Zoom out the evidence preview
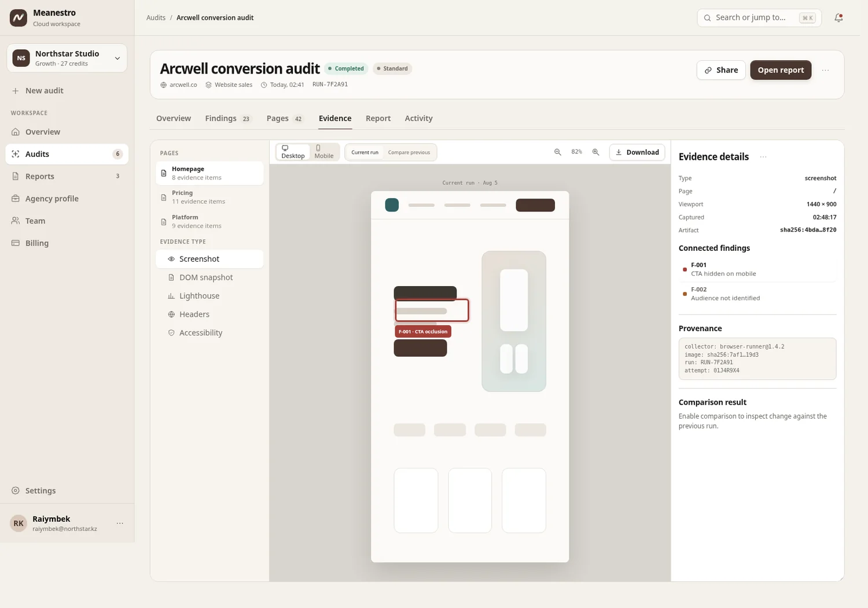Image resolution: width=868 pixels, height=608 pixels. tap(558, 152)
